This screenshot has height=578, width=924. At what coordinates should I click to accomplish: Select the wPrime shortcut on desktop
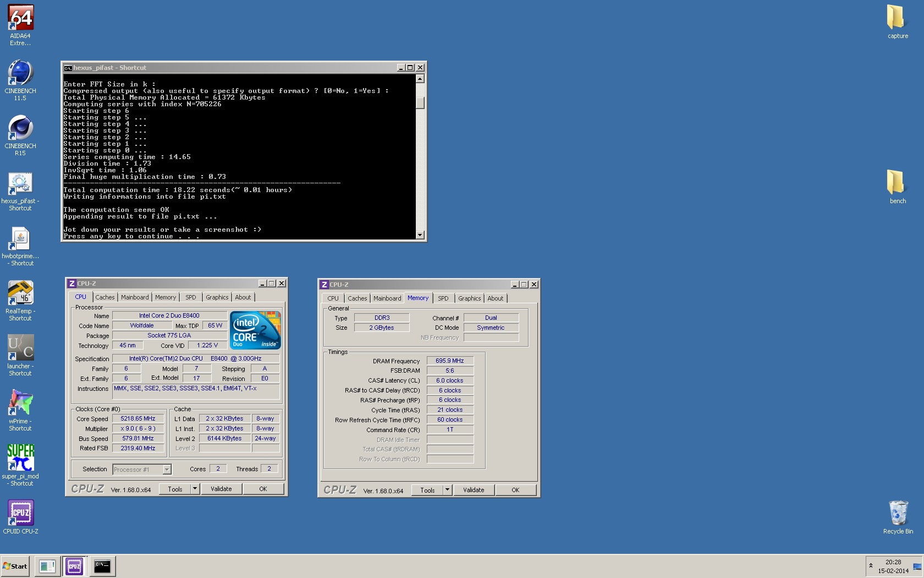(x=20, y=411)
